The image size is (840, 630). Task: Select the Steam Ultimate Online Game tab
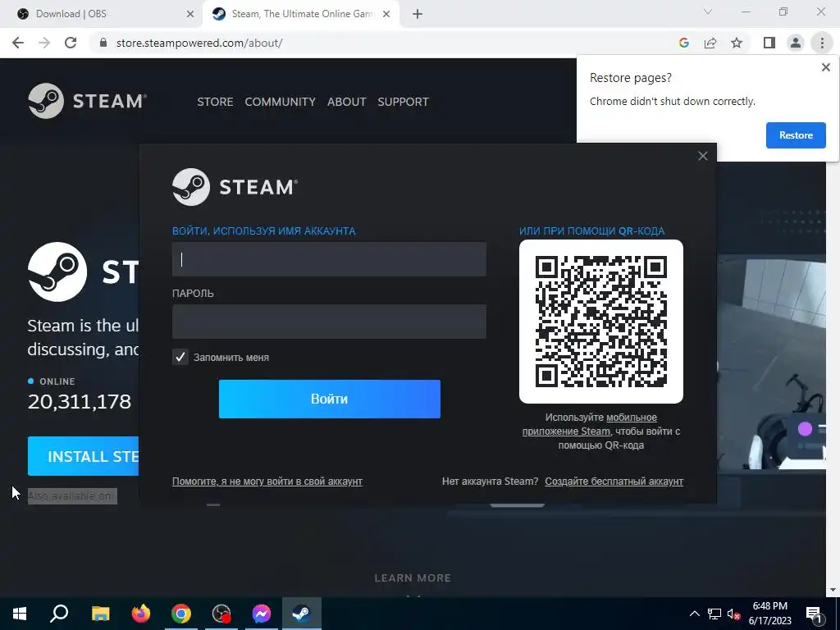302,14
